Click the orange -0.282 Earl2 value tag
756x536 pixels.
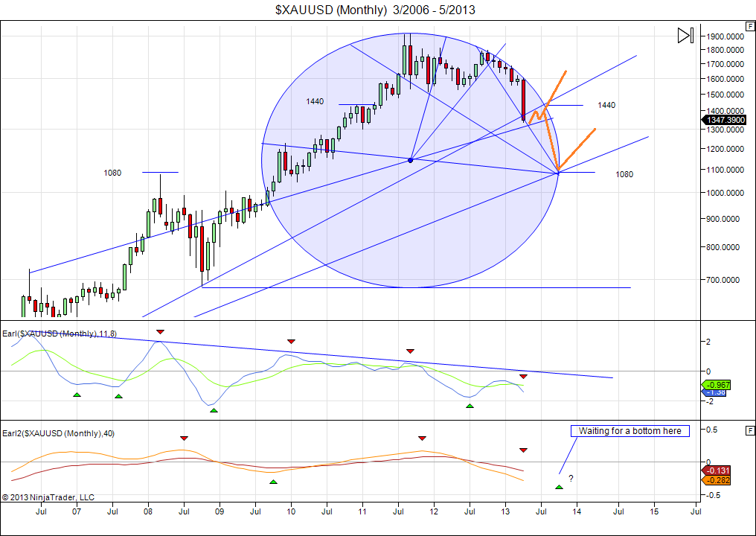tap(717, 480)
